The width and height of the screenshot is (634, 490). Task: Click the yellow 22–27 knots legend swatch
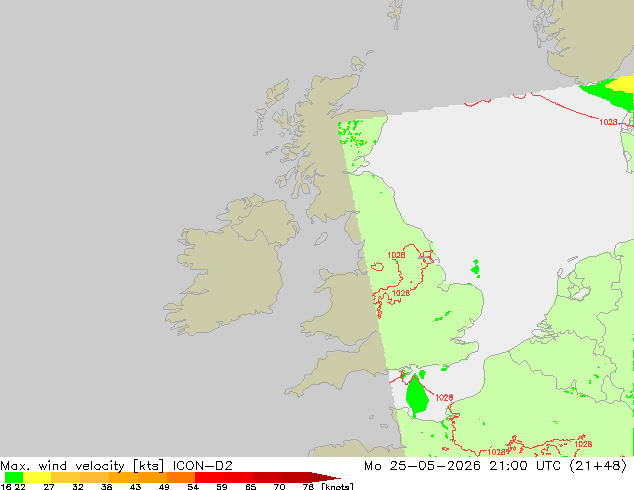tap(37, 477)
